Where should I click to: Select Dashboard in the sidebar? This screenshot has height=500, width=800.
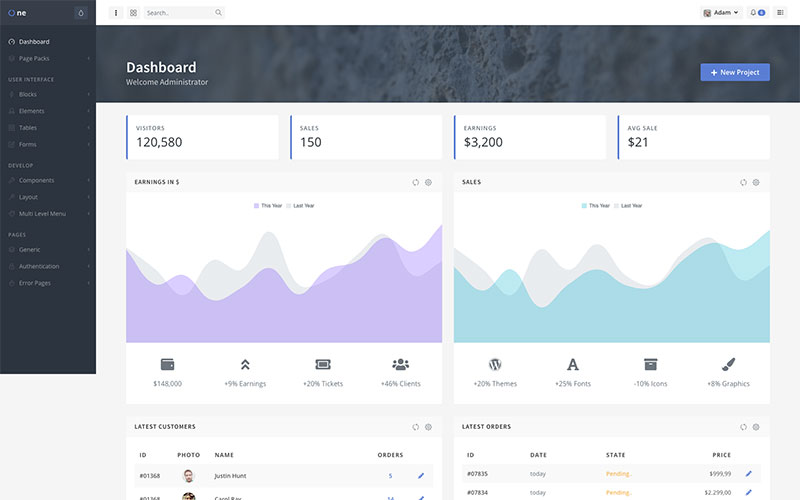[48, 42]
